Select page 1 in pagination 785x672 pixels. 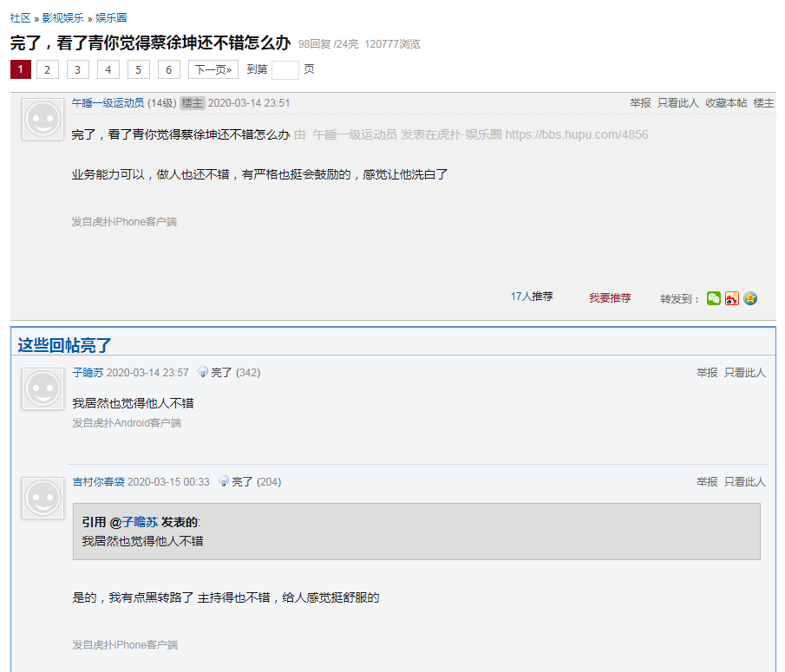point(21,69)
